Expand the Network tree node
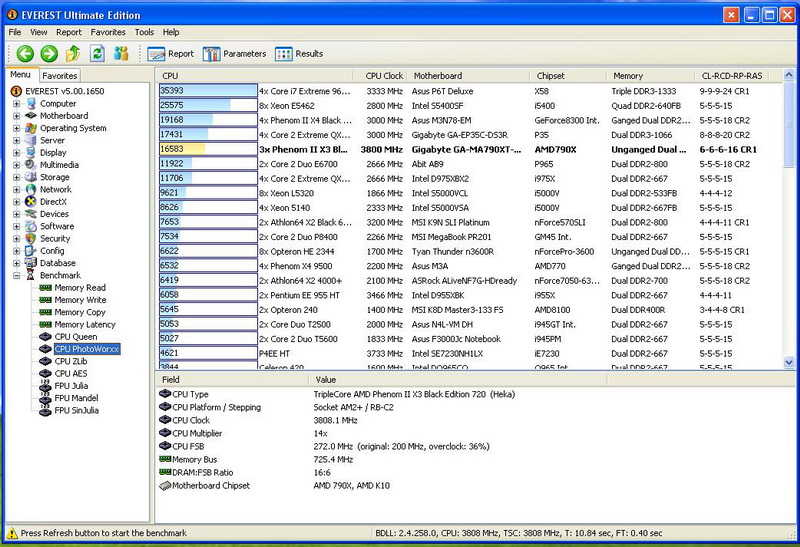This screenshot has width=800, height=547. [x=16, y=189]
